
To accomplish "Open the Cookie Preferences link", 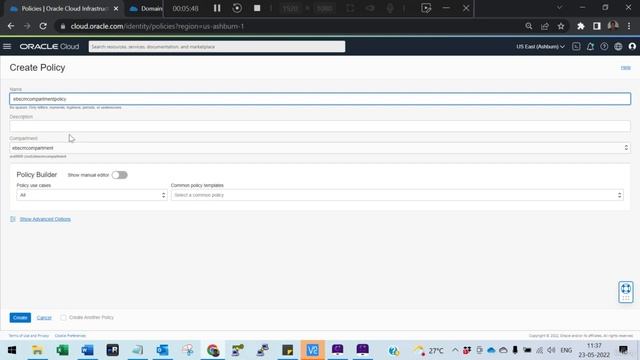I will (x=70, y=336).
